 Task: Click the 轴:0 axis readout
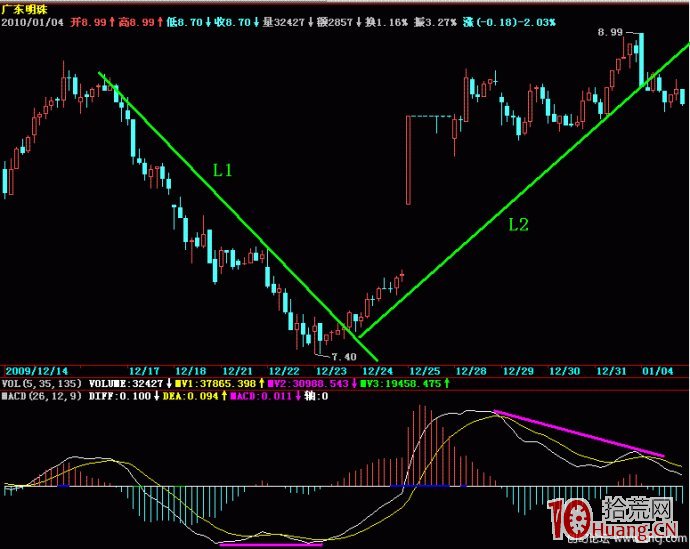point(316,396)
